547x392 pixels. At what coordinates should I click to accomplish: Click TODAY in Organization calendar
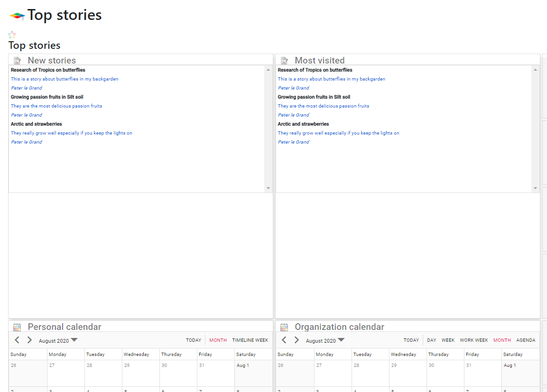click(x=411, y=340)
